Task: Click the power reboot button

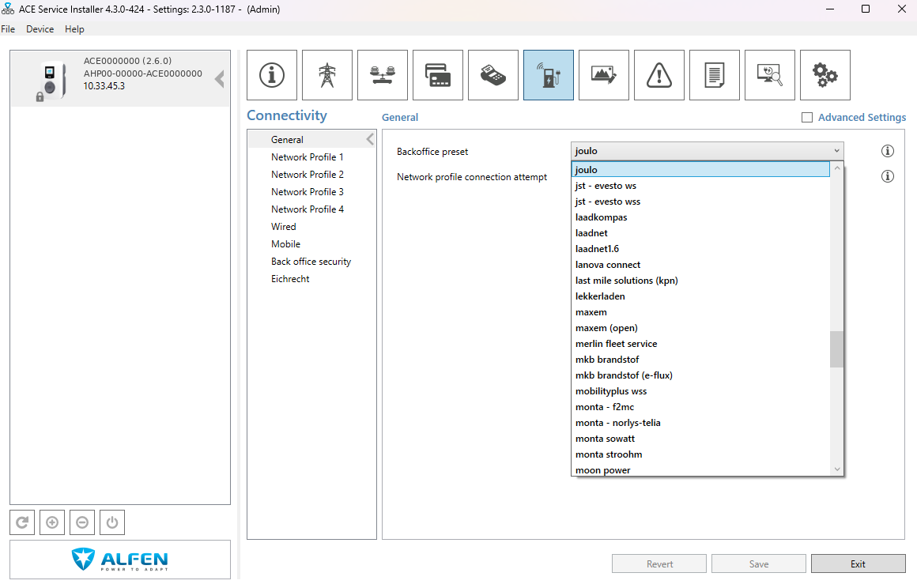Action: [x=112, y=522]
